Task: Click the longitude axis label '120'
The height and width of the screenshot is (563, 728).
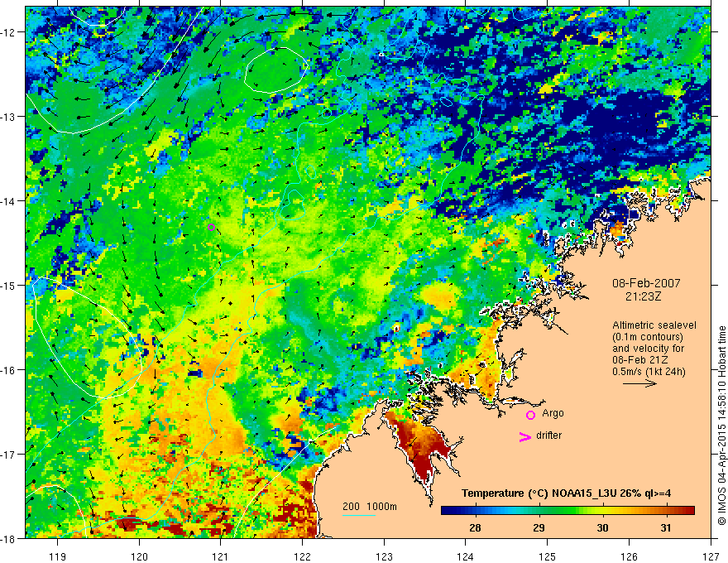Action: click(139, 556)
